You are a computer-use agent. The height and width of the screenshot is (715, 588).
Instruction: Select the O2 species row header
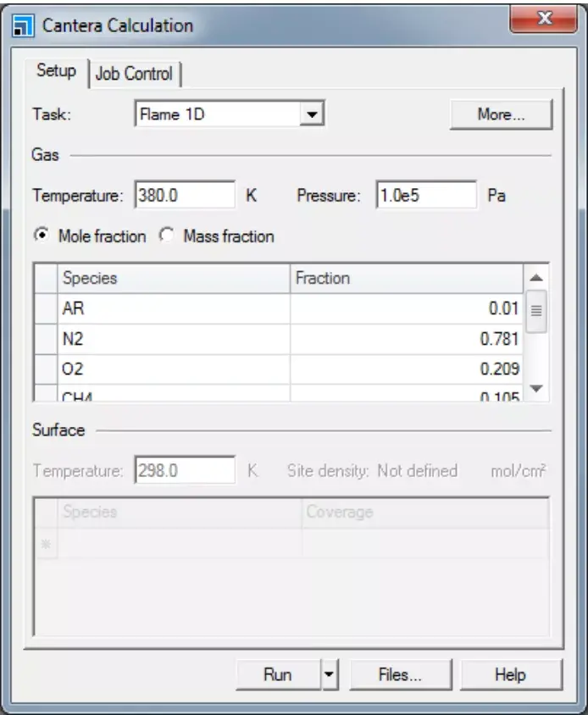click(x=45, y=369)
